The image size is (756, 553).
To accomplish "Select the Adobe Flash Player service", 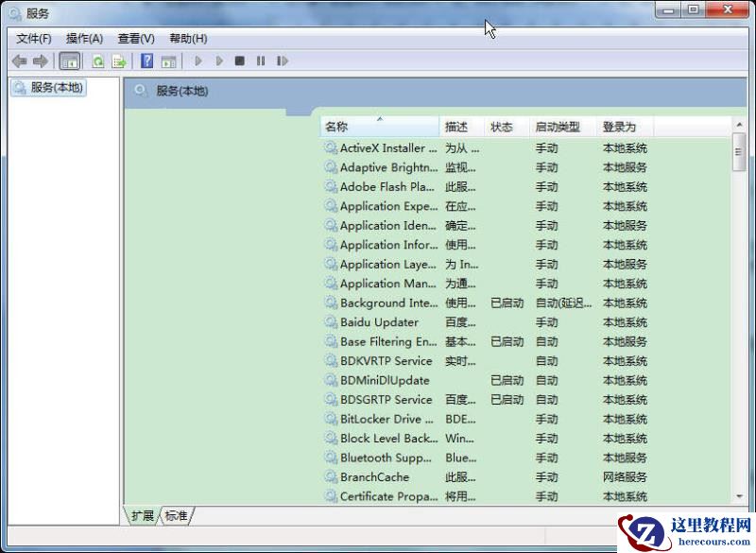I will click(x=387, y=186).
